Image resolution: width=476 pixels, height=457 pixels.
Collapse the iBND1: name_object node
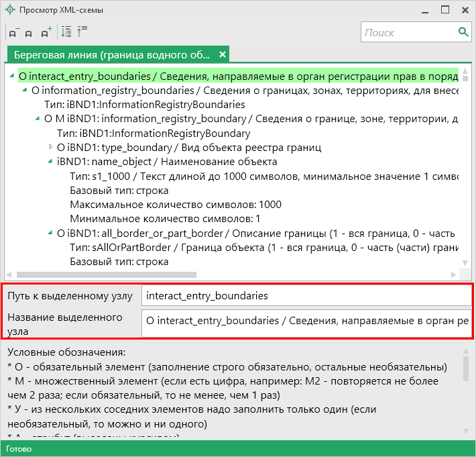pyautogui.click(x=51, y=162)
